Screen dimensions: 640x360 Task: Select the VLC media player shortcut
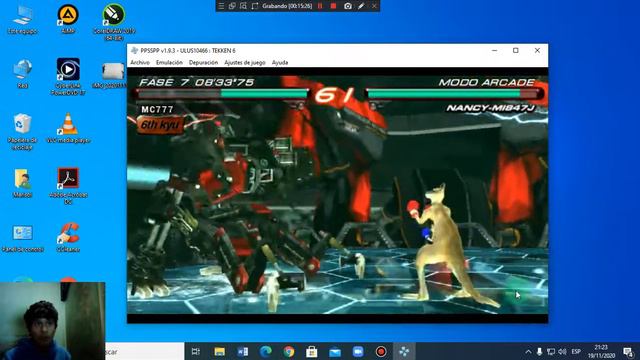68,128
